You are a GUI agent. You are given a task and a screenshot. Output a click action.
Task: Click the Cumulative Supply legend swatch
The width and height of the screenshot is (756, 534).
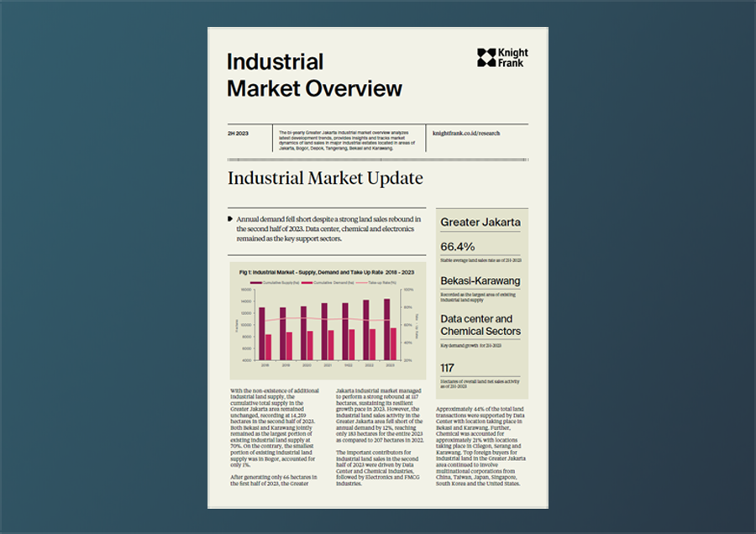pos(256,283)
